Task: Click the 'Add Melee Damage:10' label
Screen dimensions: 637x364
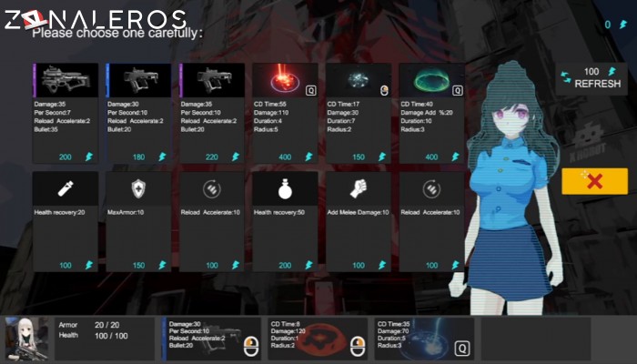Action: point(358,212)
